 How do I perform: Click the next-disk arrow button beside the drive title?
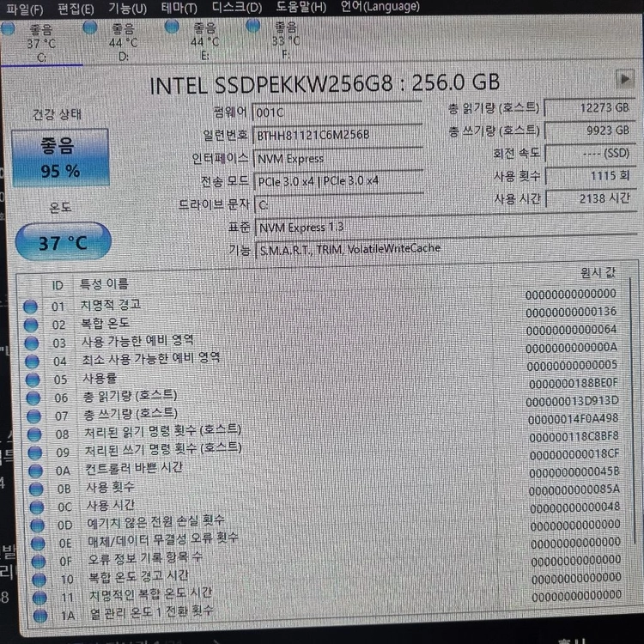[x=625, y=78]
